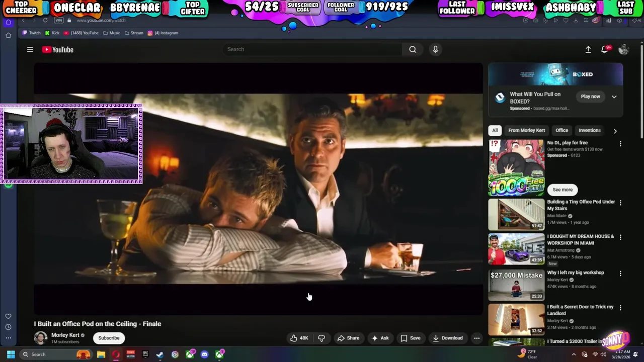Open the (1488) YouTube bookmark
The width and height of the screenshot is (644, 362).
[x=81, y=33]
